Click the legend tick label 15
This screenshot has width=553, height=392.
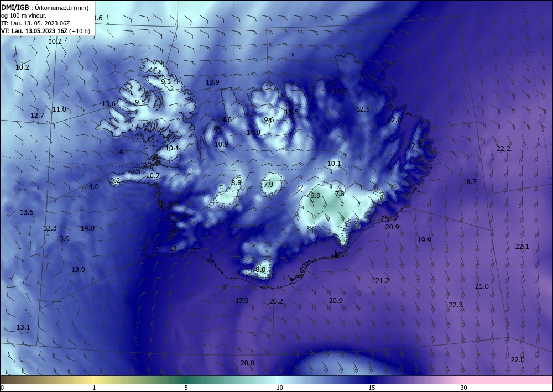pos(372,388)
